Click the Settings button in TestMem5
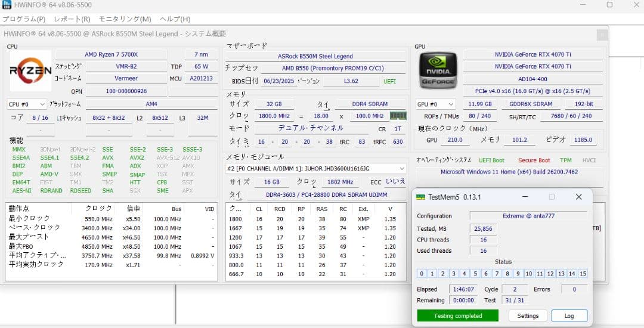 pyautogui.click(x=528, y=315)
